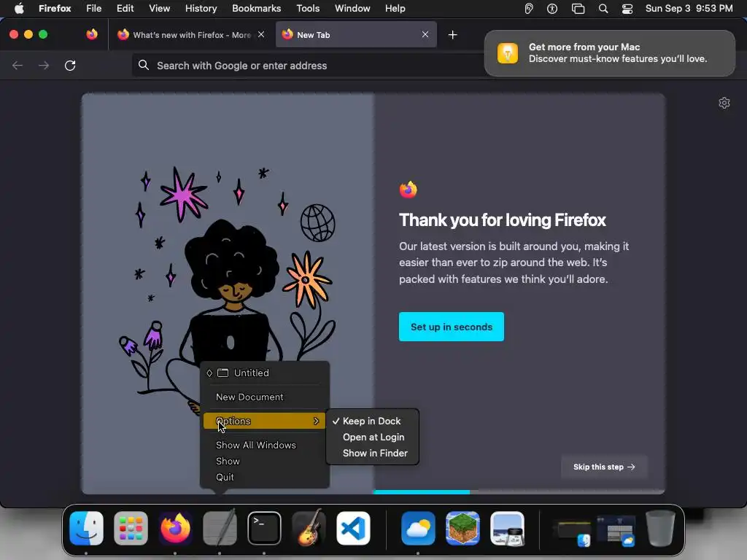747x560 pixels.
Task: Open the Bookmarks menu
Action: coord(256,9)
